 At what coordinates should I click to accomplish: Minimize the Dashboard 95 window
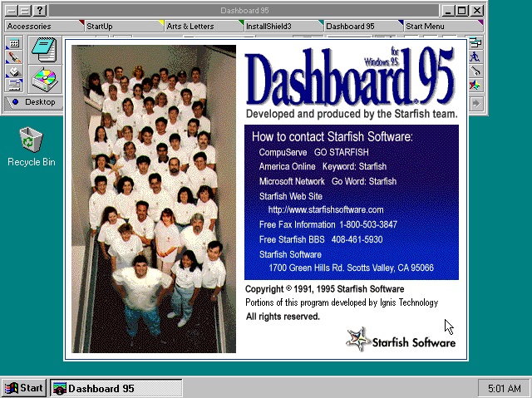[448, 11]
